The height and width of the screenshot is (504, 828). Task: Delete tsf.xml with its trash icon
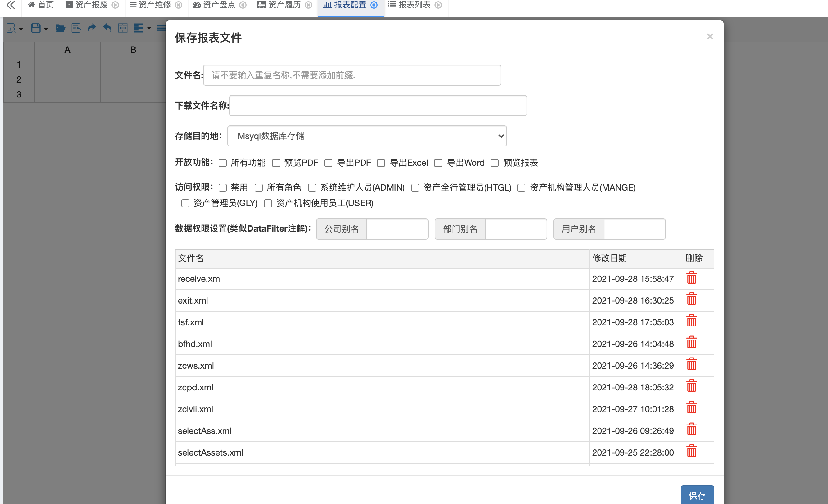click(x=692, y=321)
